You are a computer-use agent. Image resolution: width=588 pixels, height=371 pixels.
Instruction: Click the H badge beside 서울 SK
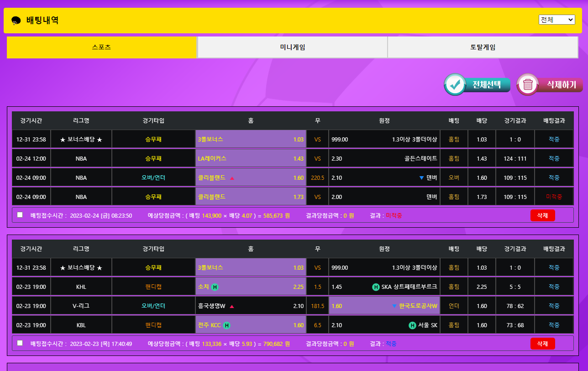tap(412, 325)
